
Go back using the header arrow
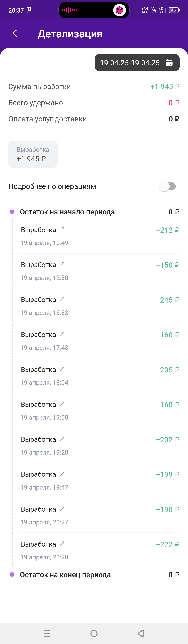pyautogui.click(x=15, y=34)
